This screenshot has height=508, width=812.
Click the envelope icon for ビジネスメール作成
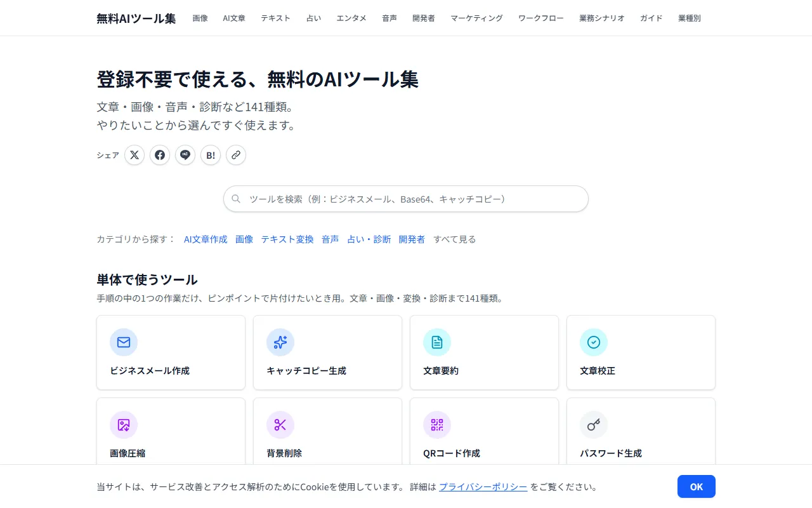[x=124, y=342]
